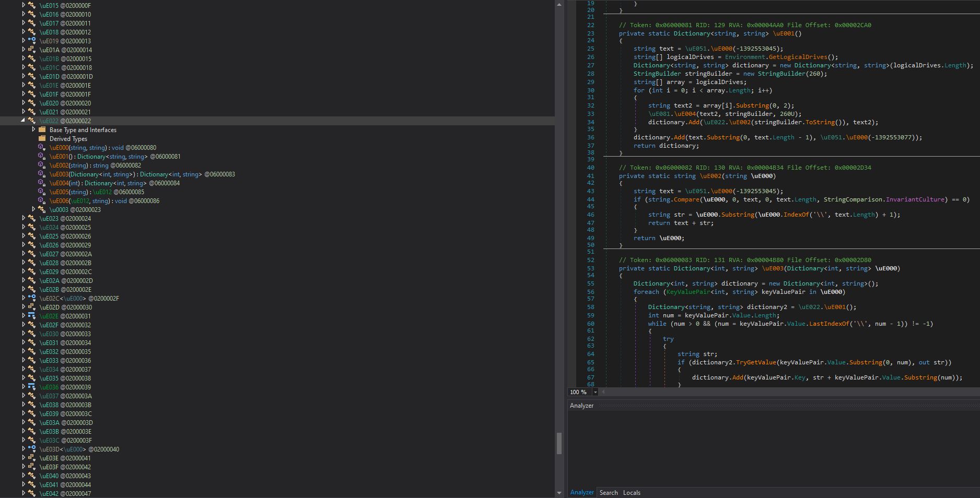
Task: Click method icon of \uE000(string, string) : void
Action: point(42,148)
